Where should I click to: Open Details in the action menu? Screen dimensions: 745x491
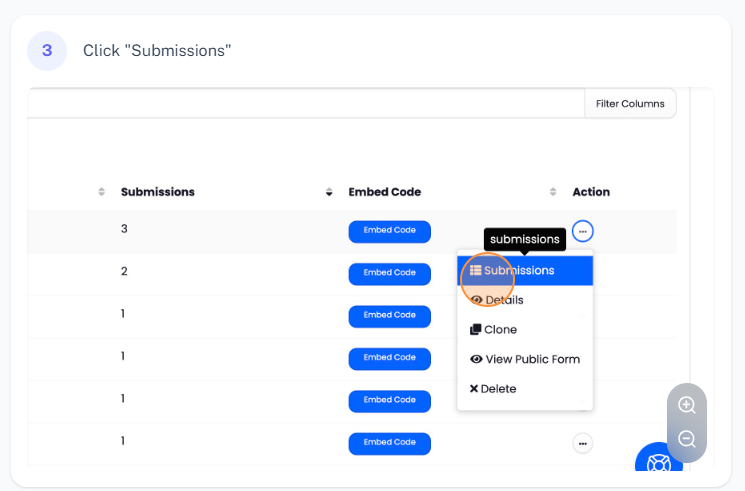point(503,300)
